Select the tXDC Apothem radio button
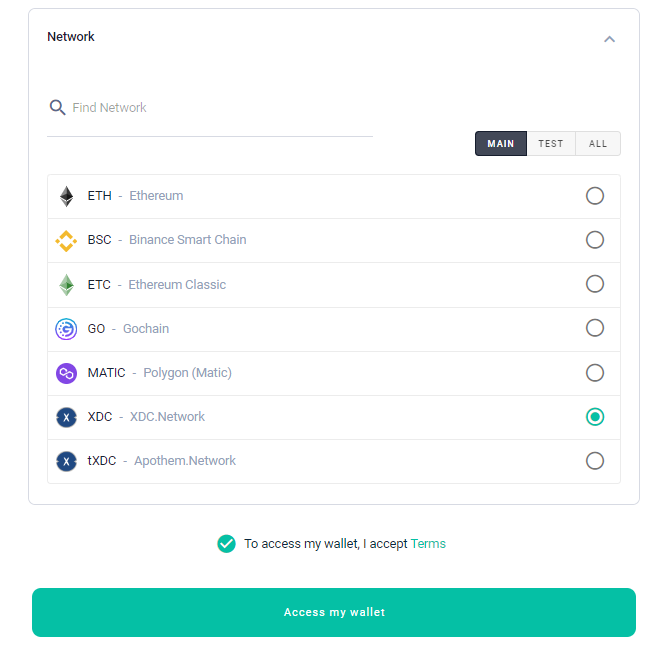The width and height of the screenshot is (668, 651). (595, 461)
